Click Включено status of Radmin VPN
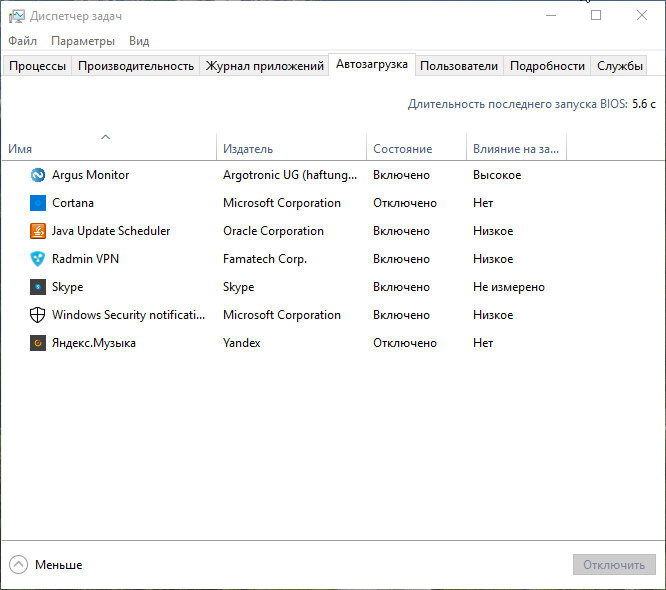 [401, 259]
